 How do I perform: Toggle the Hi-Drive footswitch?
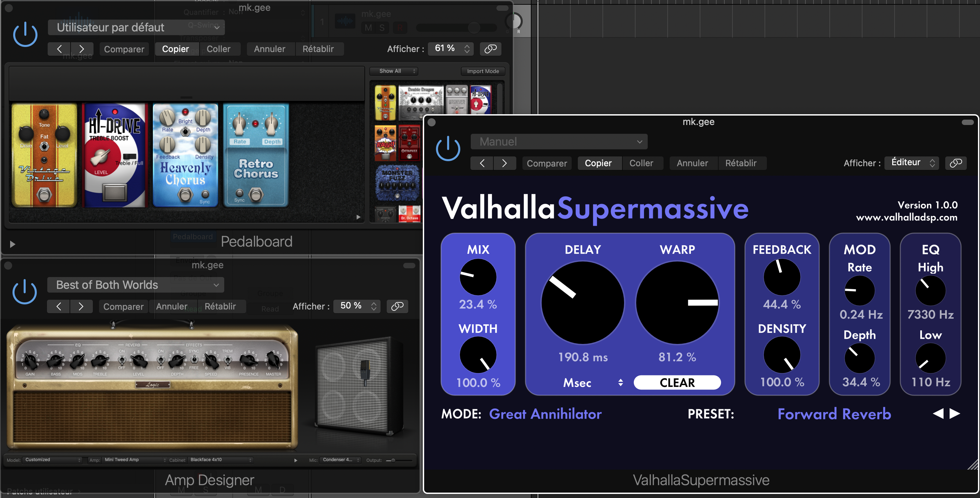pos(114,192)
